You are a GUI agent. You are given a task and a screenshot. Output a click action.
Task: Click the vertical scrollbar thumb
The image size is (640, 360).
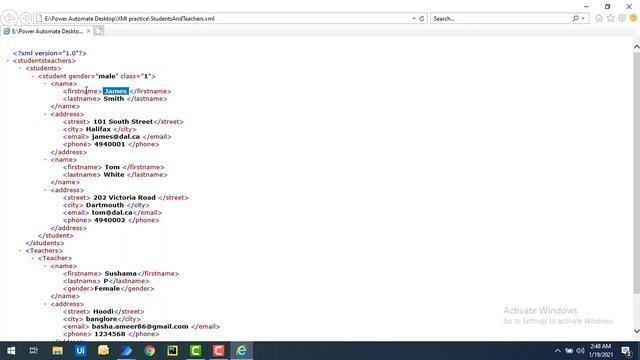636,172
